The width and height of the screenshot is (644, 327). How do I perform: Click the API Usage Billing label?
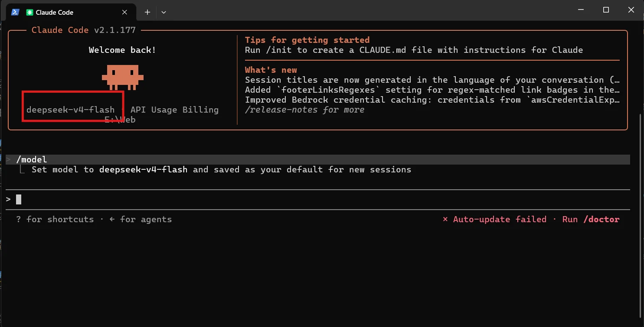pos(174,110)
